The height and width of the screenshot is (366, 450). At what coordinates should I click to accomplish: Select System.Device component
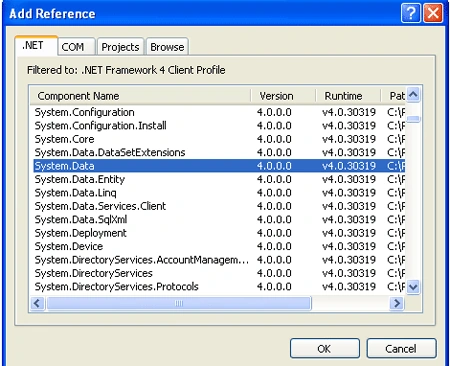coord(219,246)
